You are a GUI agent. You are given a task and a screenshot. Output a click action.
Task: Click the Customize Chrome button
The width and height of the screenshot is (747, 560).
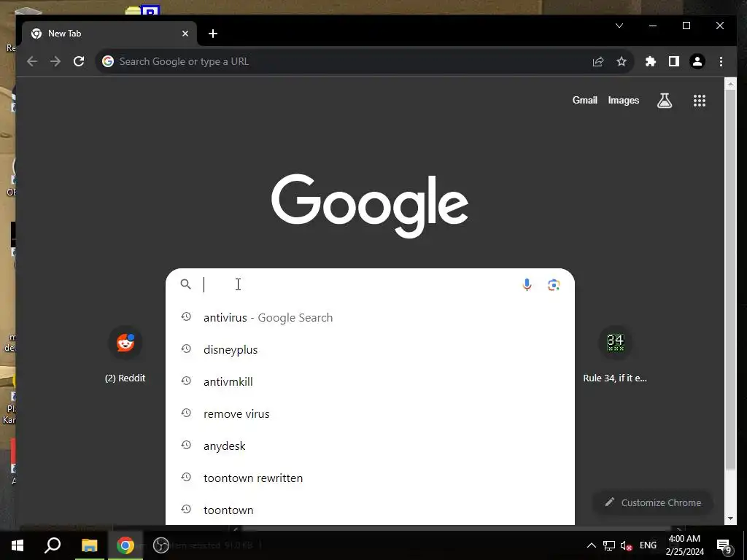click(x=653, y=502)
